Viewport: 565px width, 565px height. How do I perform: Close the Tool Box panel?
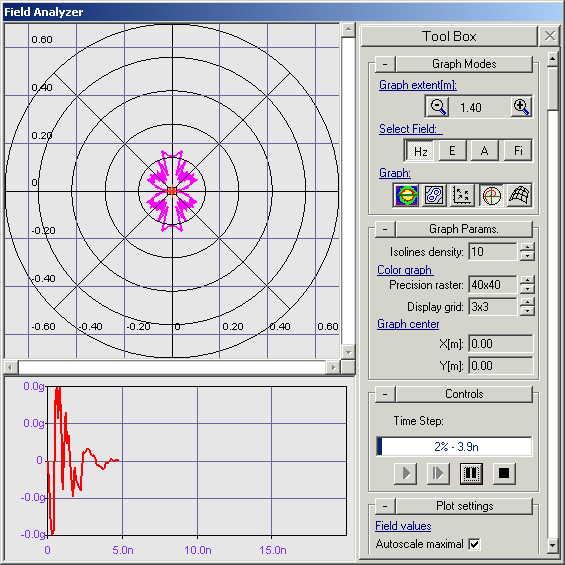[x=550, y=36]
